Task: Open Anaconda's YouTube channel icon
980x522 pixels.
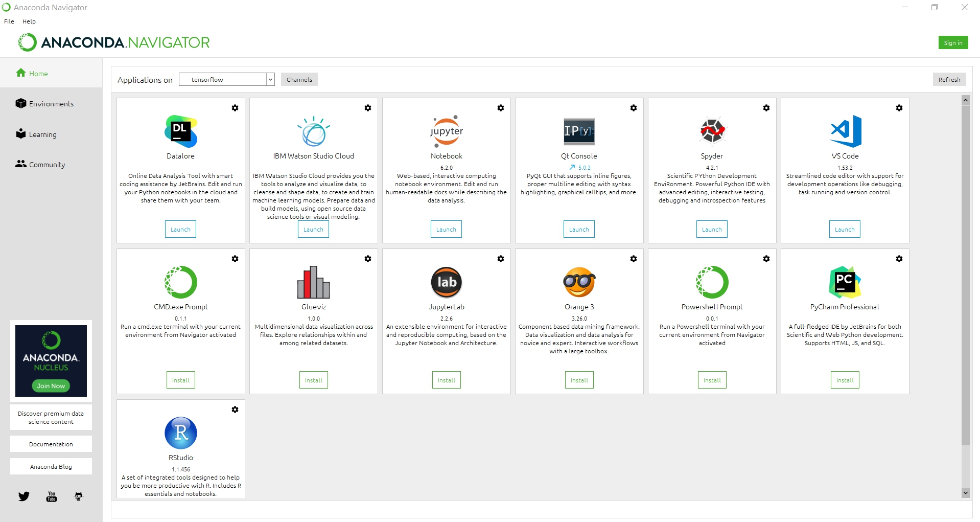Action: [x=52, y=496]
